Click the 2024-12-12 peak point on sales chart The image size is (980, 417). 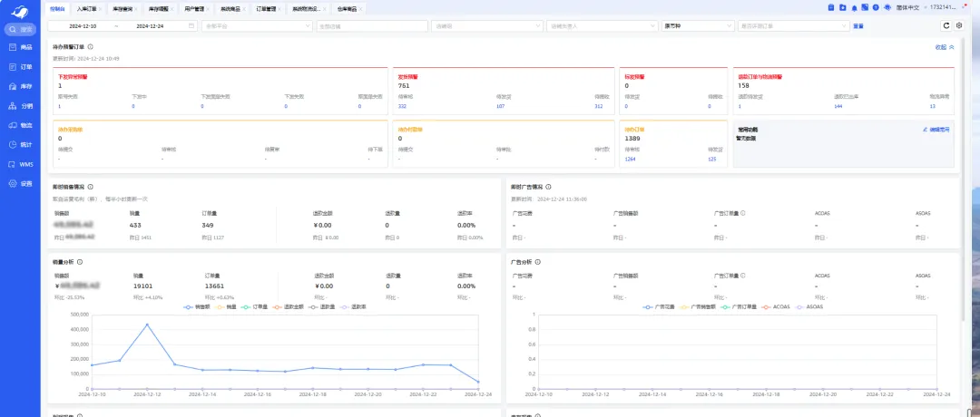tap(147, 324)
